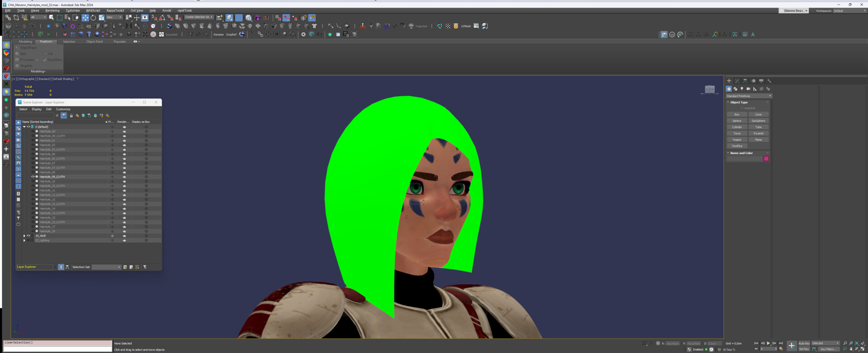868x353 pixels.
Task: Click the Rectangular Selection Region icon
Action: [59, 18]
